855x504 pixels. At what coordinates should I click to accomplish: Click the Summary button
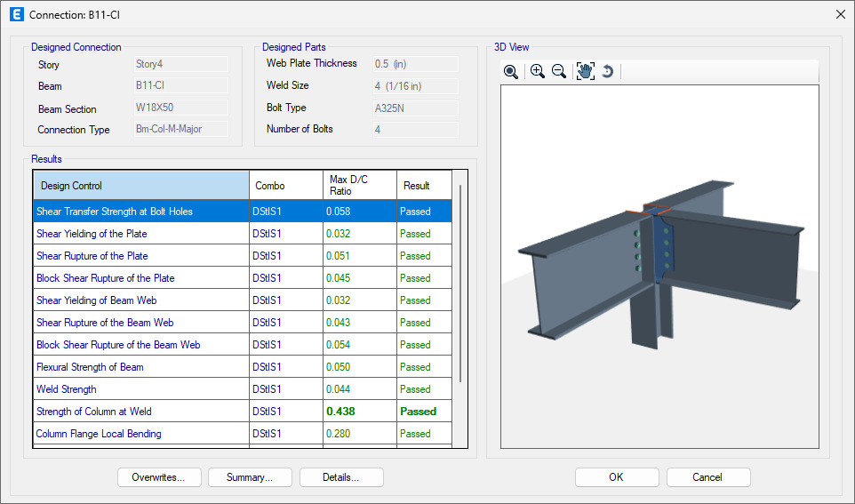tap(250, 477)
